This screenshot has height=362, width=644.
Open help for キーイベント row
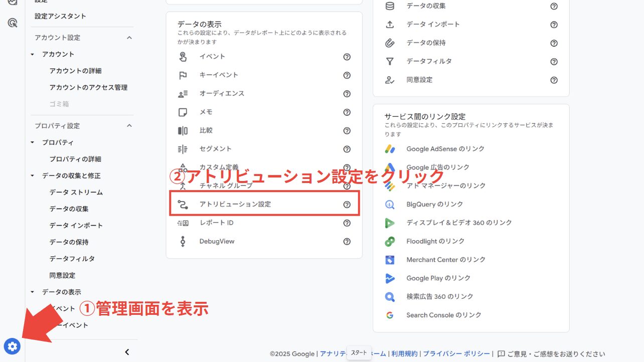tap(347, 75)
